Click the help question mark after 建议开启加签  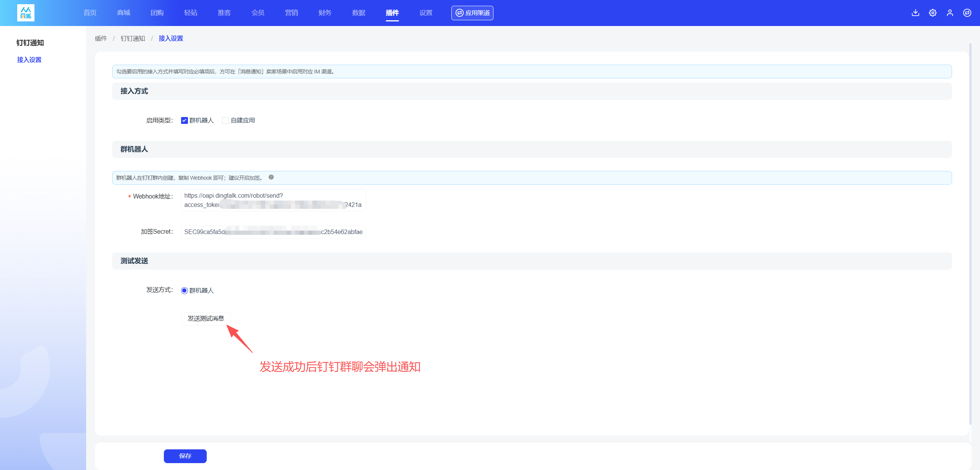point(271,177)
